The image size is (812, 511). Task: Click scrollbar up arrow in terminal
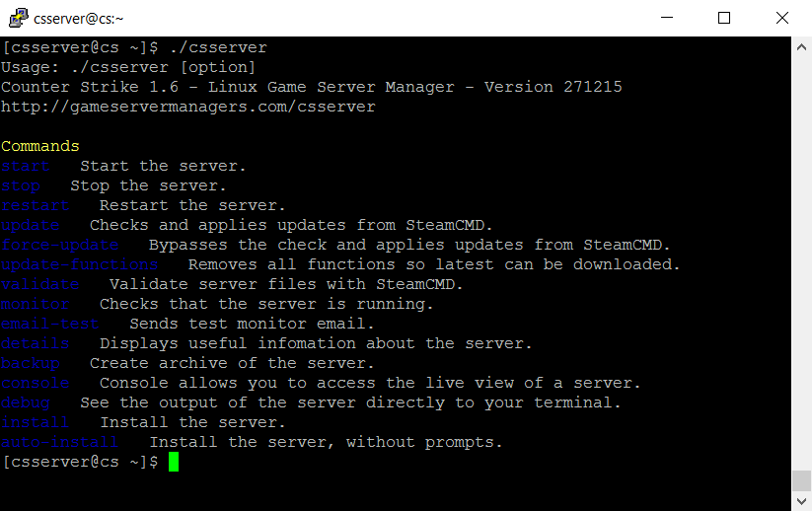(x=801, y=47)
